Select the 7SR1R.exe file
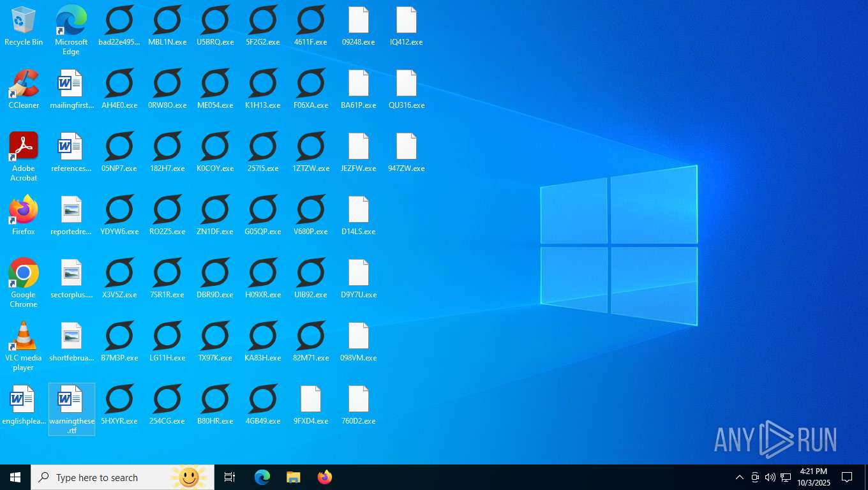868x490 pixels. click(x=167, y=279)
